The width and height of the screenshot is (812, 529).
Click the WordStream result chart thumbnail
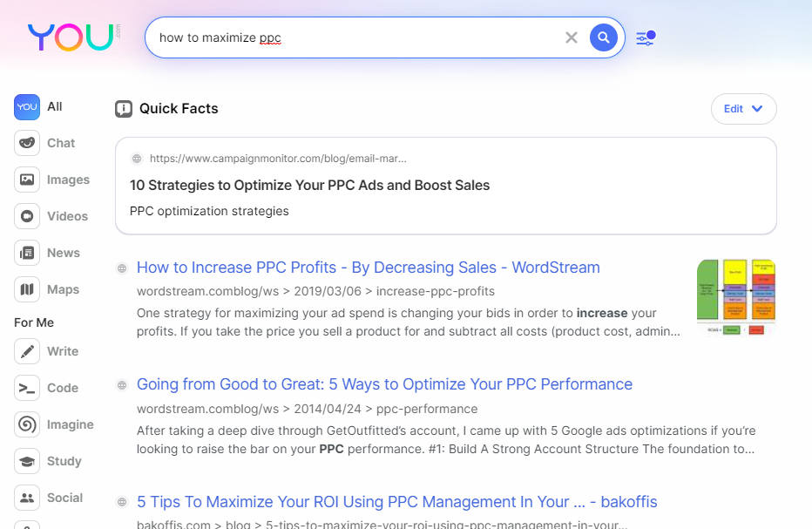coord(736,298)
